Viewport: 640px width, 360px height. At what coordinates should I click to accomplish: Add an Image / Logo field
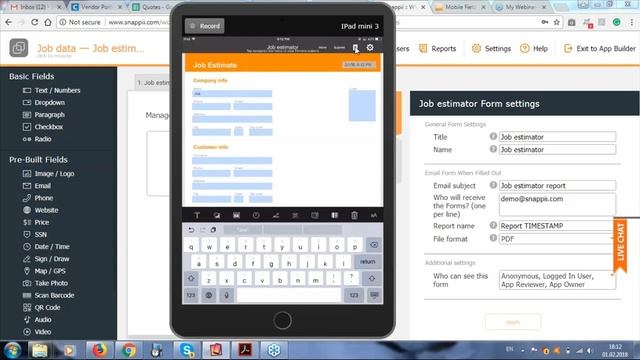point(49,173)
